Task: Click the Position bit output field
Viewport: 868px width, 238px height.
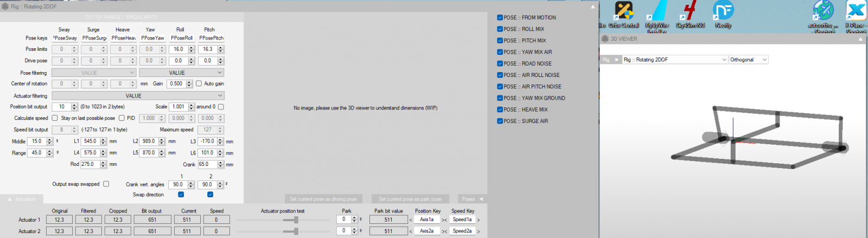Action: (62, 107)
